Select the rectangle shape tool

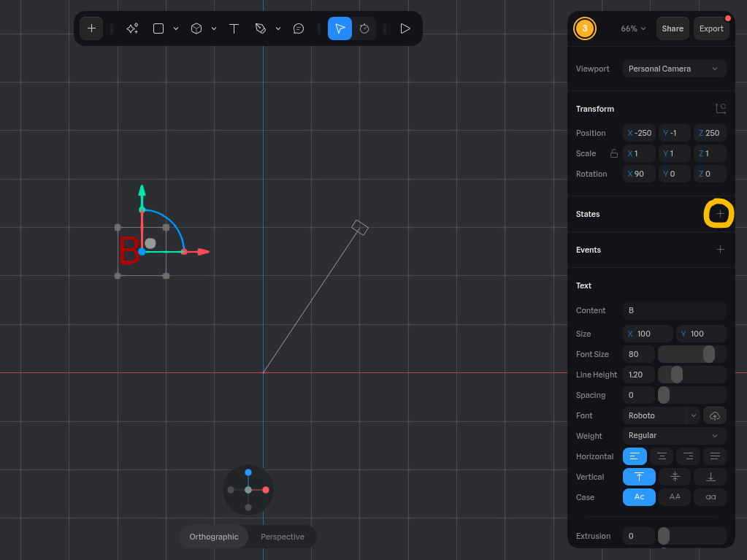click(158, 28)
